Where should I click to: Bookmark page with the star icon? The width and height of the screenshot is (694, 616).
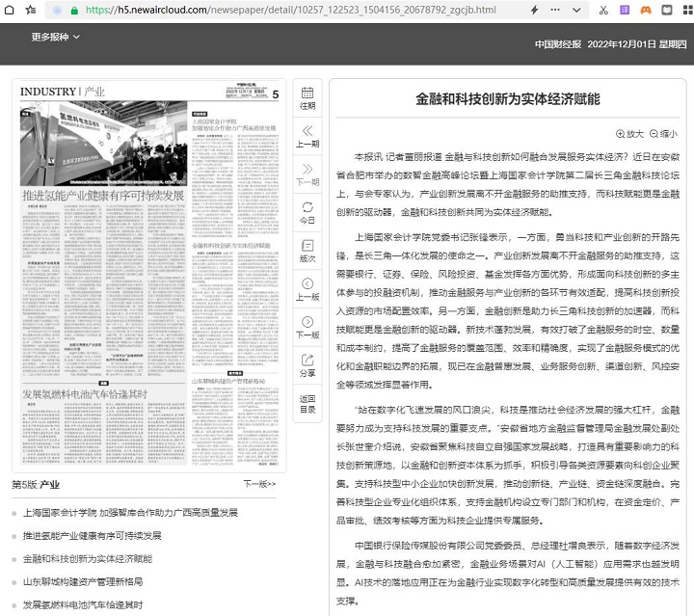[x=32, y=10]
